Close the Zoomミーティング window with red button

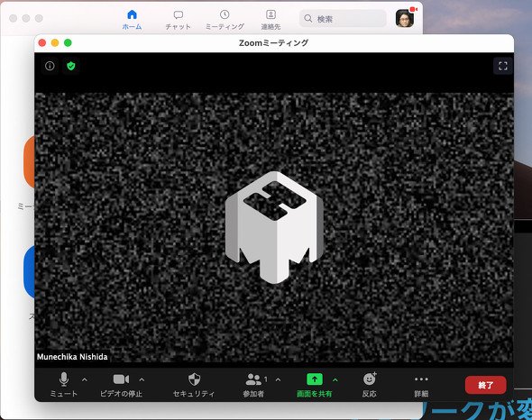(x=42, y=42)
